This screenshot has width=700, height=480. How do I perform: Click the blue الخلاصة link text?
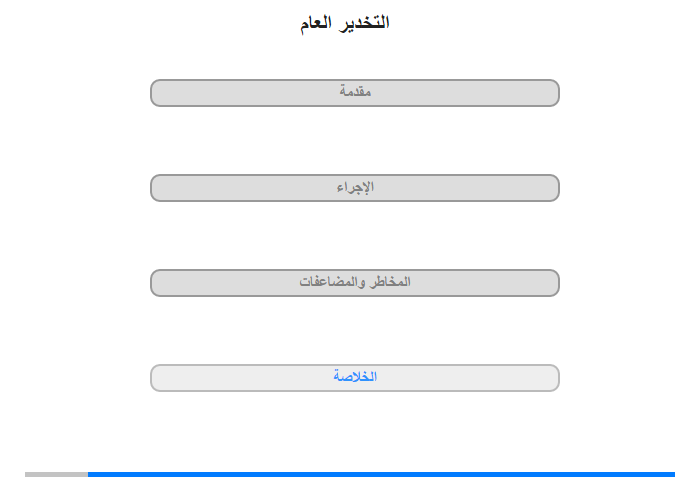[355, 376]
